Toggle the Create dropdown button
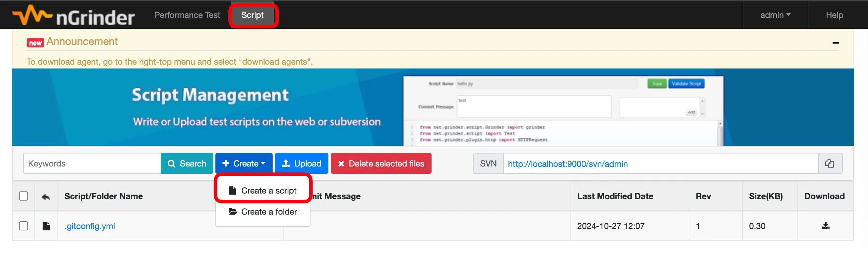The image size is (868, 255). coord(244,163)
